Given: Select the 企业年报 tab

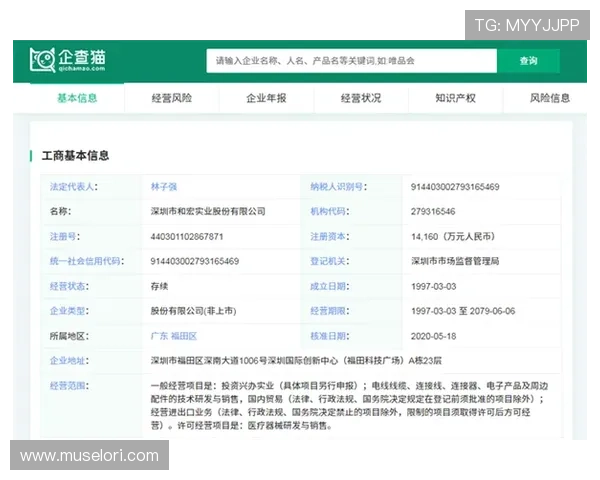Looking at the screenshot, I should coord(266,98).
